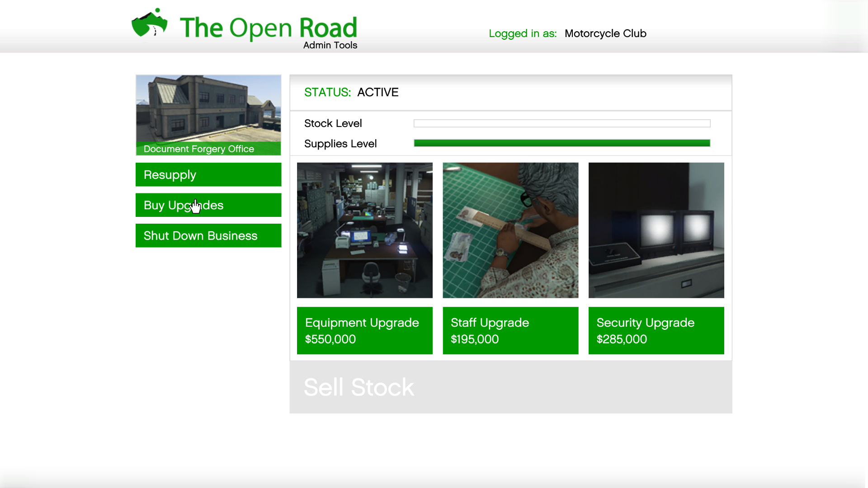868x488 pixels.
Task: Click the forger staff upgrade image
Action: tap(510, 230)
